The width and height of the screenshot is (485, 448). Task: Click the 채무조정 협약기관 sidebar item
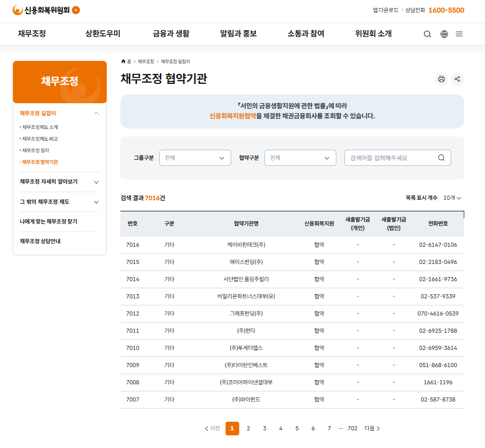click(40, 162)
